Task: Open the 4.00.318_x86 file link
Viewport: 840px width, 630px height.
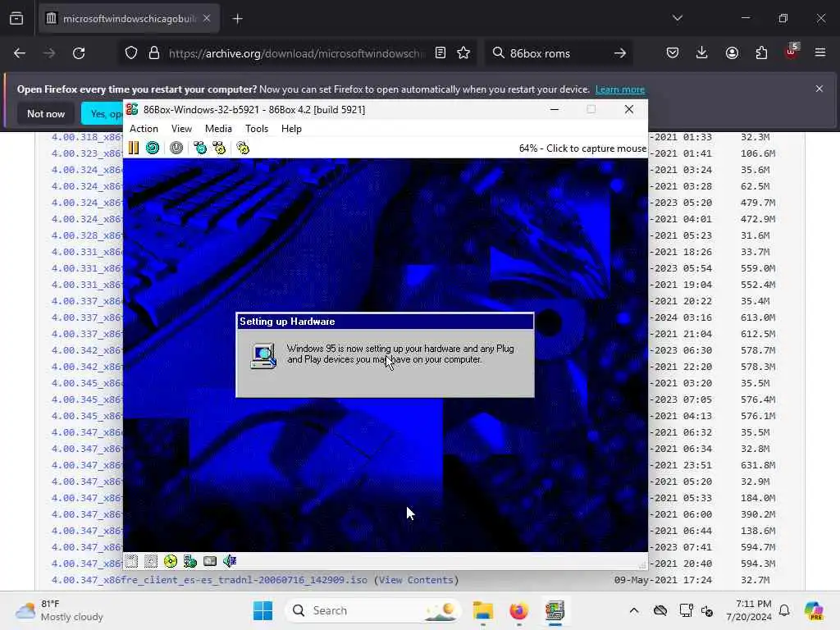Action: pos(87,137)
